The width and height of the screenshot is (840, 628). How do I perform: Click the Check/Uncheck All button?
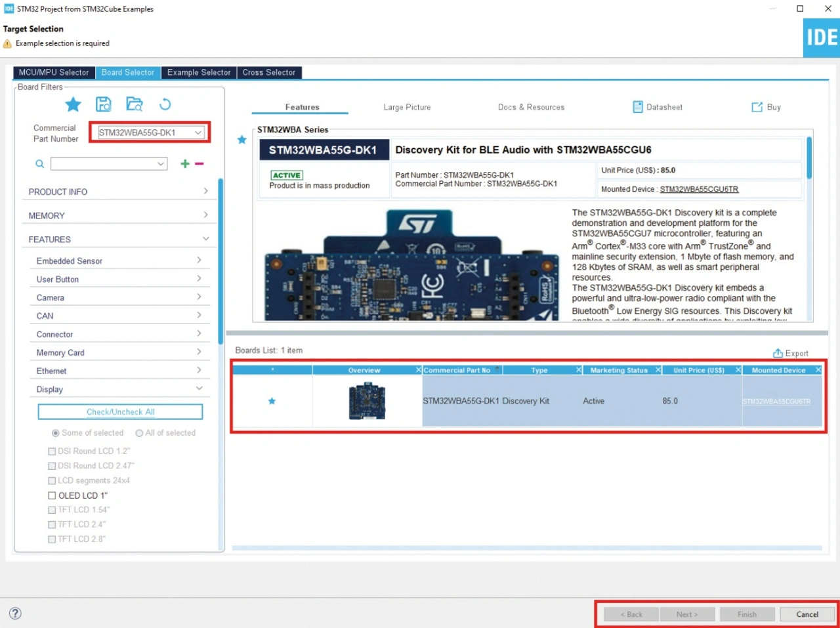(x=120, y=412)
